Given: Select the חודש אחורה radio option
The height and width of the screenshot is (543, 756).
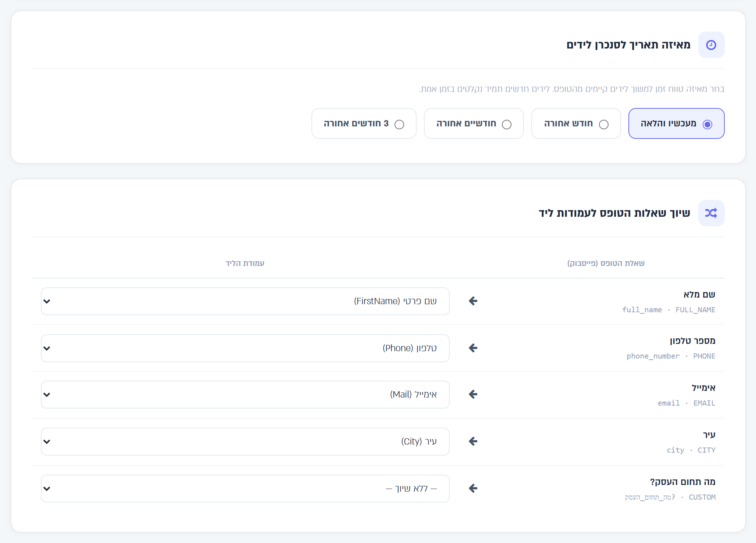Looking at the screenshot, I should pyautogui.click(x=576, y=123).
